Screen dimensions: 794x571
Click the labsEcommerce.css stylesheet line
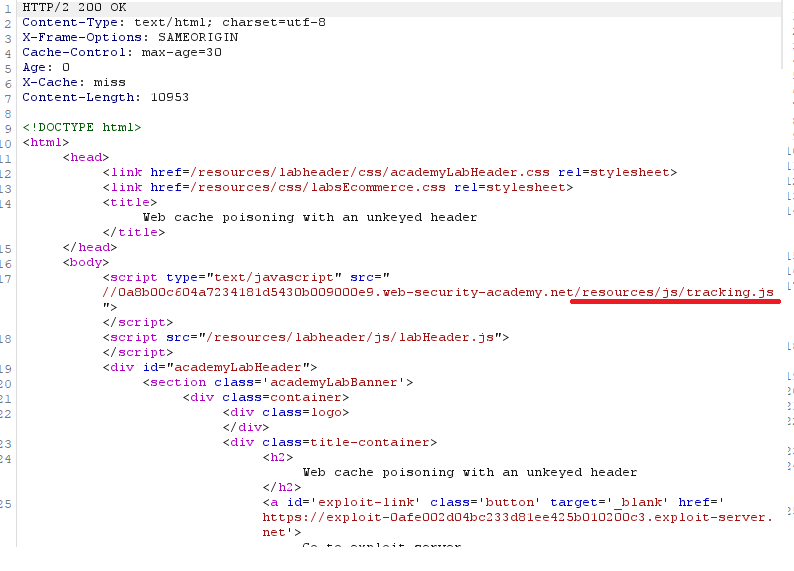pos(338,187)
